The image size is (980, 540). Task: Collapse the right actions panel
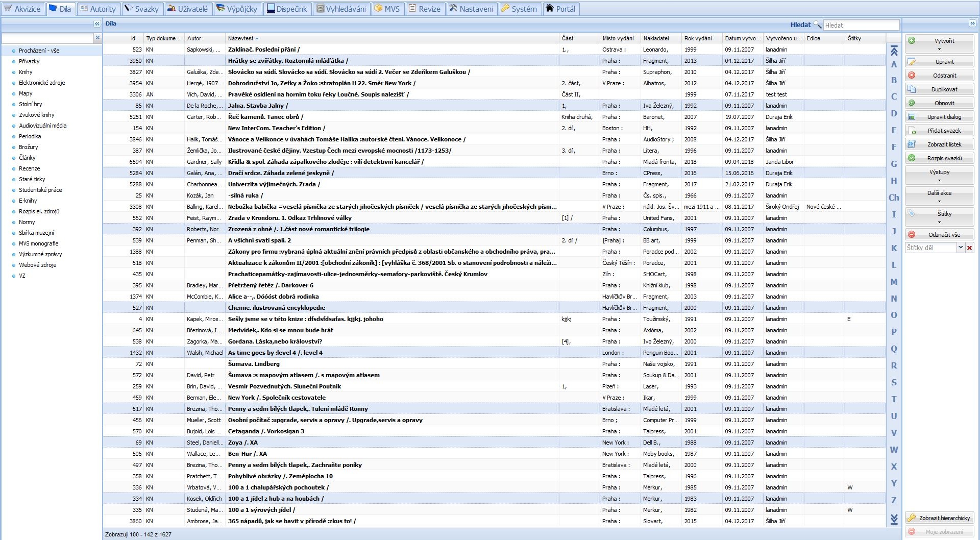972,23
